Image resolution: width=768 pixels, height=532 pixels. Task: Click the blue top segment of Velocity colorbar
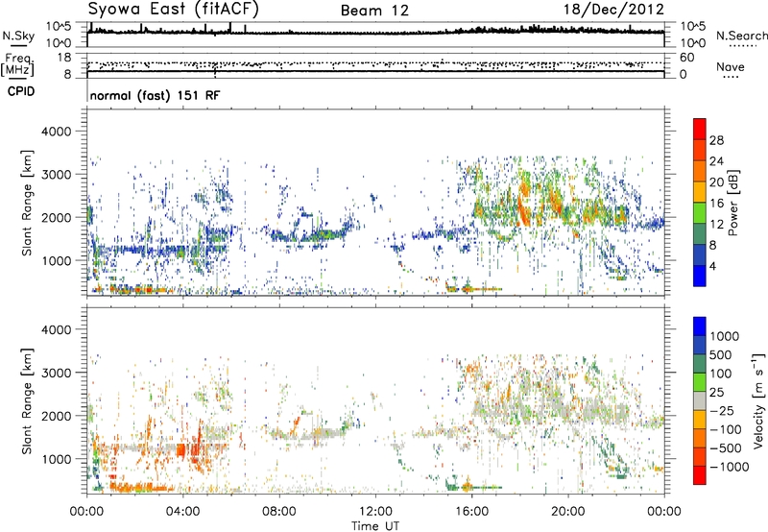coord(700,326)
